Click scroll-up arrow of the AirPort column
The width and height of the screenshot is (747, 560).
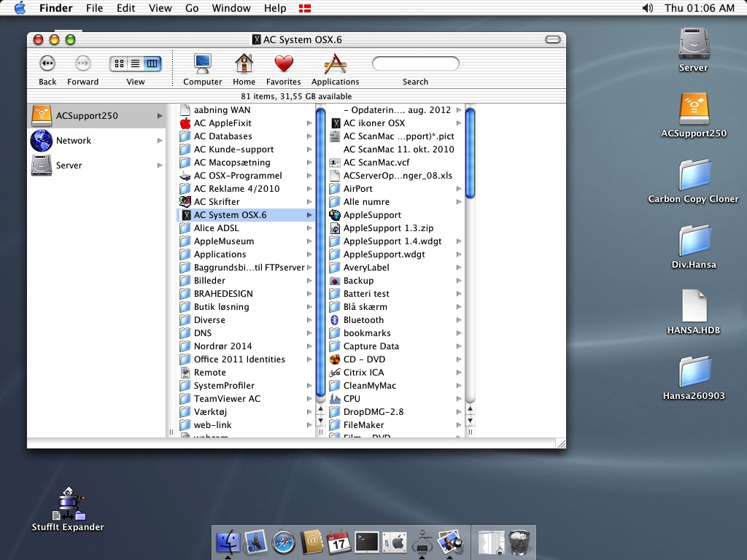(471, 408)
